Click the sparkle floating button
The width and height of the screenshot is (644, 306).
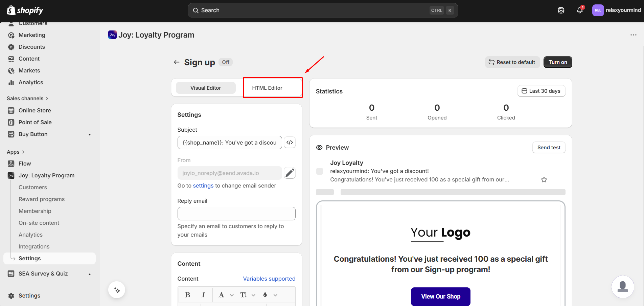[x=117, y=290]
